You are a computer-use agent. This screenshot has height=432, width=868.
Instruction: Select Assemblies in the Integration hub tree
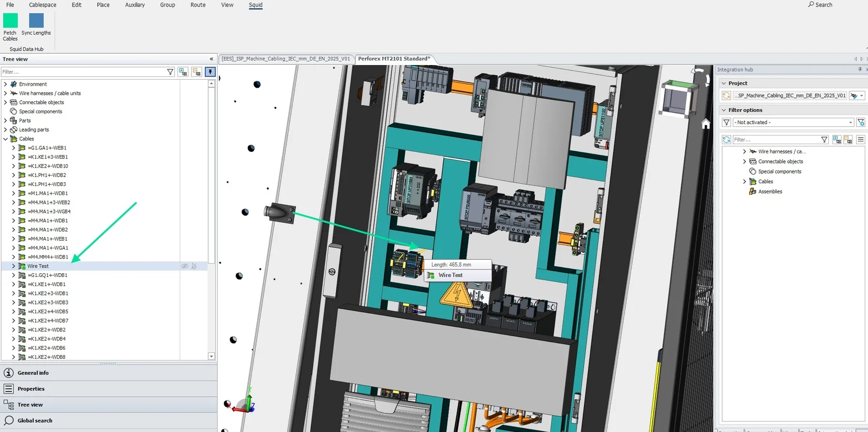point(770,191)
